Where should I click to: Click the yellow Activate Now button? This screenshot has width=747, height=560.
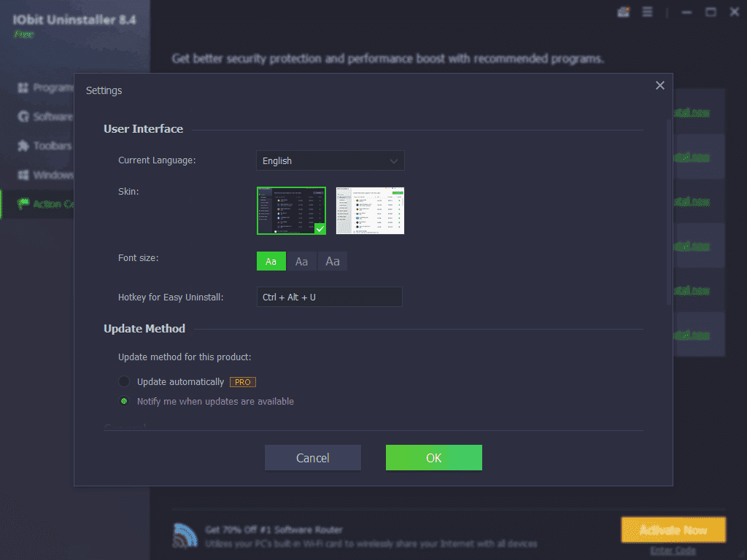[673, 529]
